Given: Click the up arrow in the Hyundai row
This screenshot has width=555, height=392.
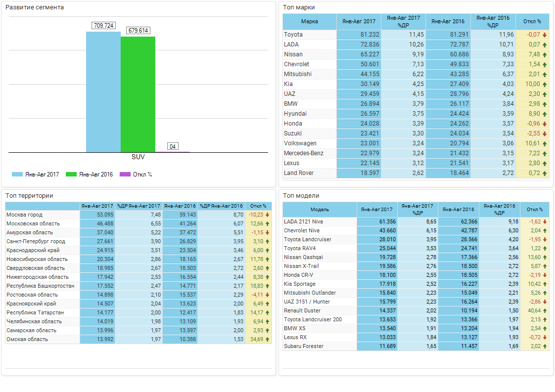Looking at the screenshot, I should click(x=545, y=114).
